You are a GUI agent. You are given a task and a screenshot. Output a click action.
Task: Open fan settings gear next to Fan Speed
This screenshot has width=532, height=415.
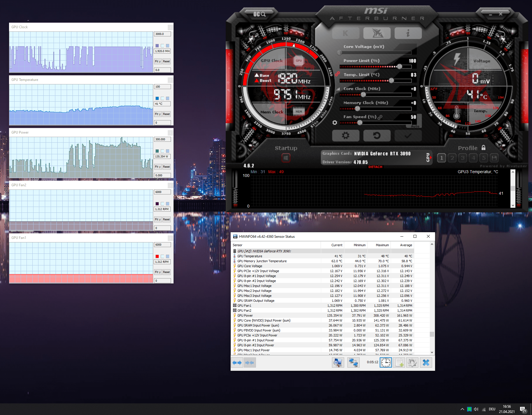point(335,123)
